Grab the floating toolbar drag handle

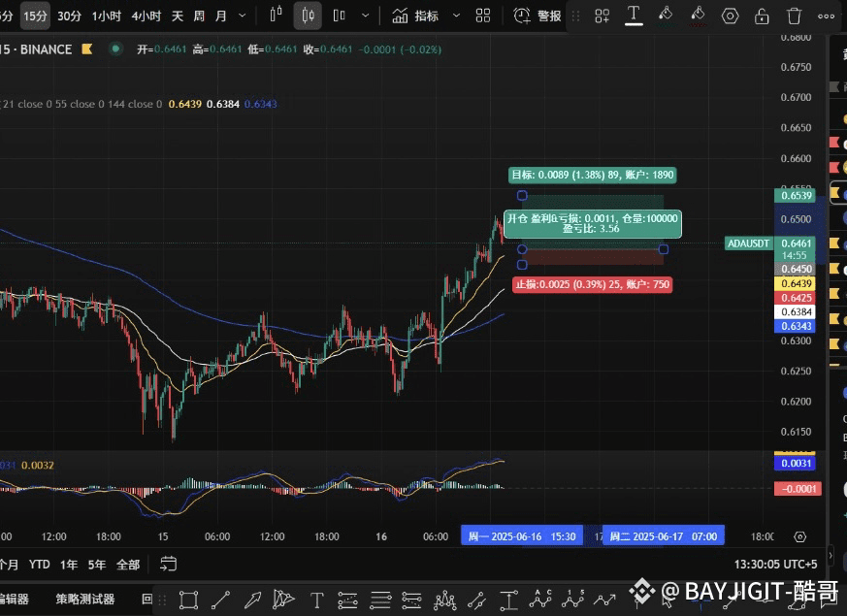tap(576, 16)
